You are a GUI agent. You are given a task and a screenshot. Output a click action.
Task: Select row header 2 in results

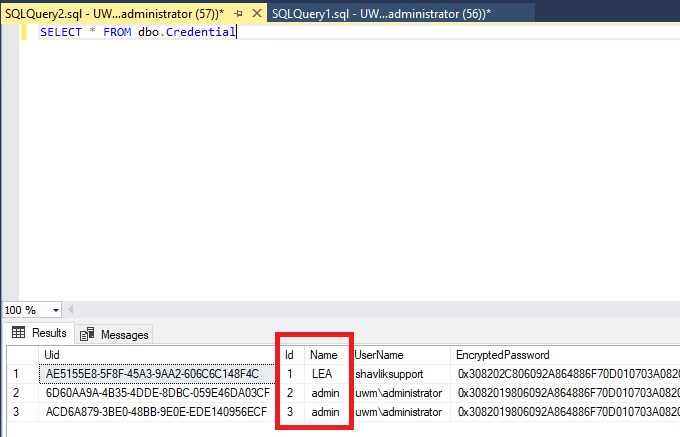click(22, 393)
